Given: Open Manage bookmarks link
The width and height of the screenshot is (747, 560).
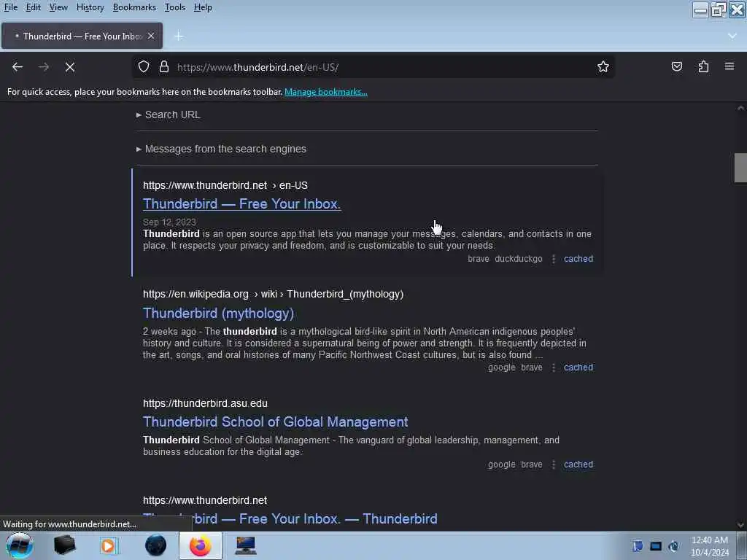Looking at the screenshot, I should click(326, 92).
